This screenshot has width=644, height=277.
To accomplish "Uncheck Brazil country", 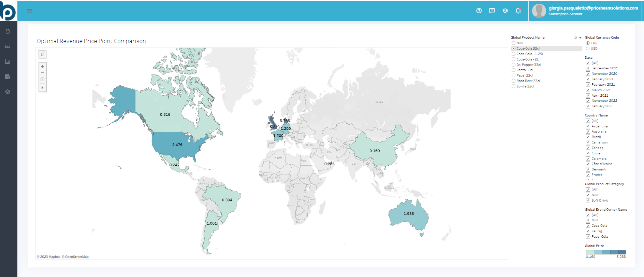I will pyautogui.click(x=588, y=137).
